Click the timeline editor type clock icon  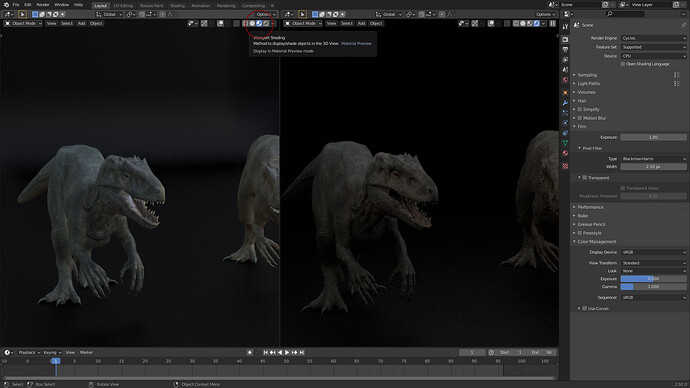(7, 352)
